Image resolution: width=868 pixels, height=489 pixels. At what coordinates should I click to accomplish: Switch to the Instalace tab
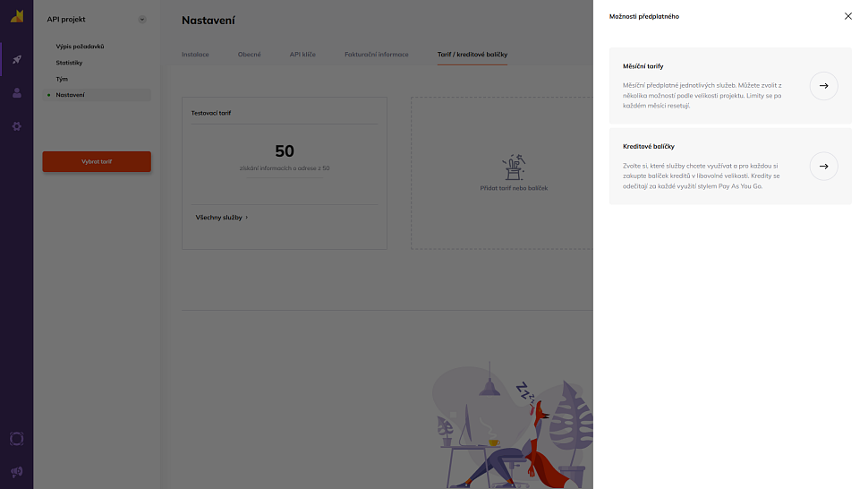pos(195,55)
